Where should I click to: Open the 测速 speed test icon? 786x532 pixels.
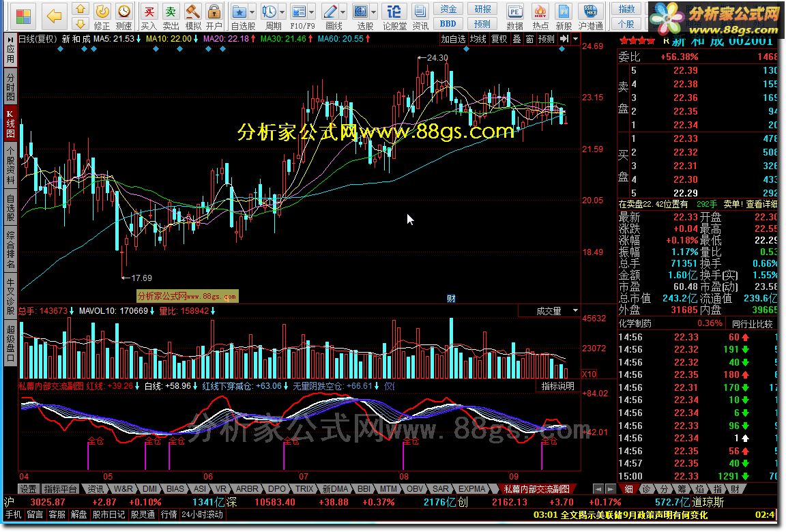tap(123, 12)
